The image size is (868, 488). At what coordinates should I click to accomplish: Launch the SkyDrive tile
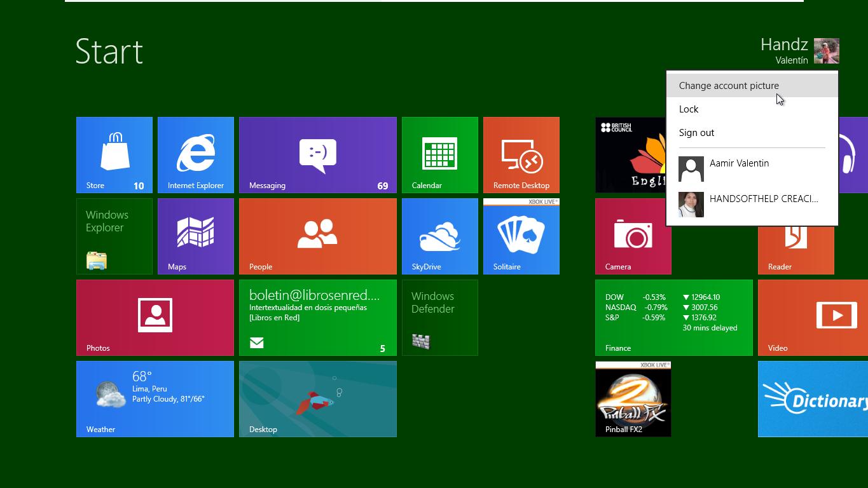click(440, 236)
